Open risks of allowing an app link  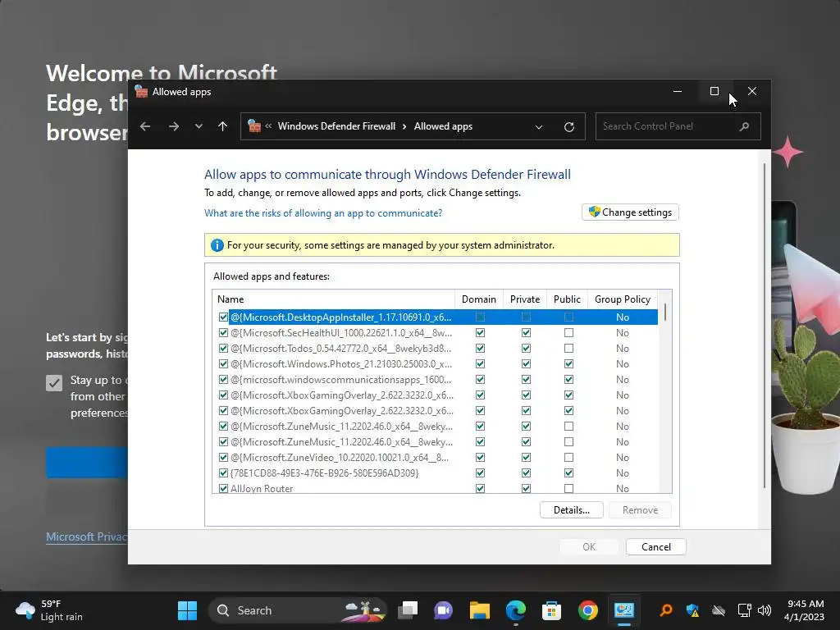coord(323,213)
